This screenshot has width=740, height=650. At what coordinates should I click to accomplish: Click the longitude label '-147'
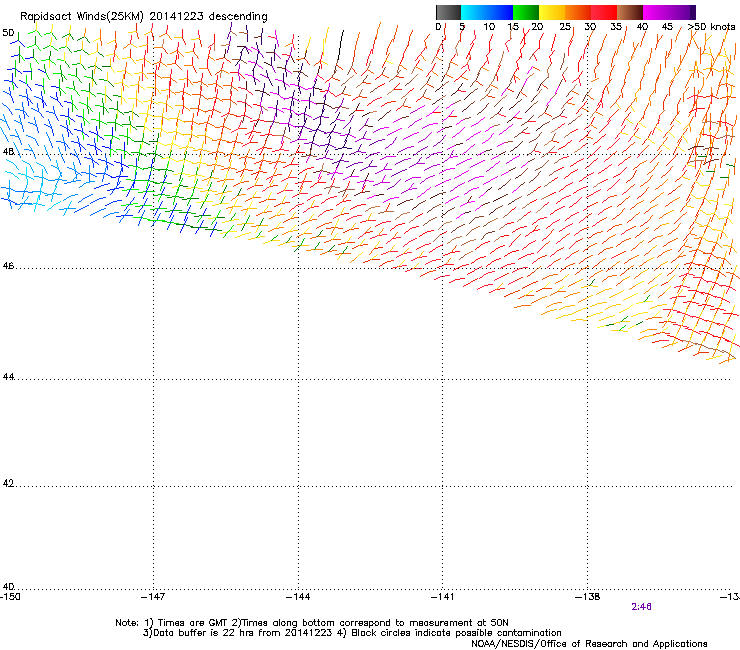pos(153,597)
